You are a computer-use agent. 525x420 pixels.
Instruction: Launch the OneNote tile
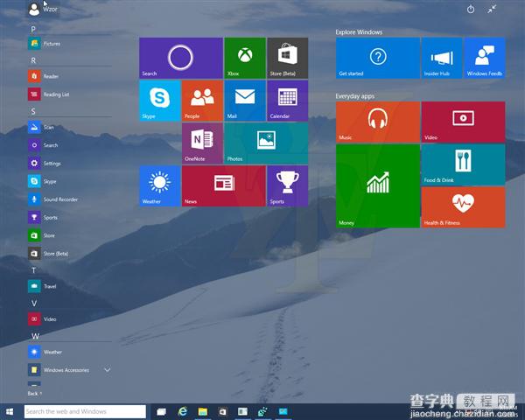pyautogui.click(x=202, y=143)
